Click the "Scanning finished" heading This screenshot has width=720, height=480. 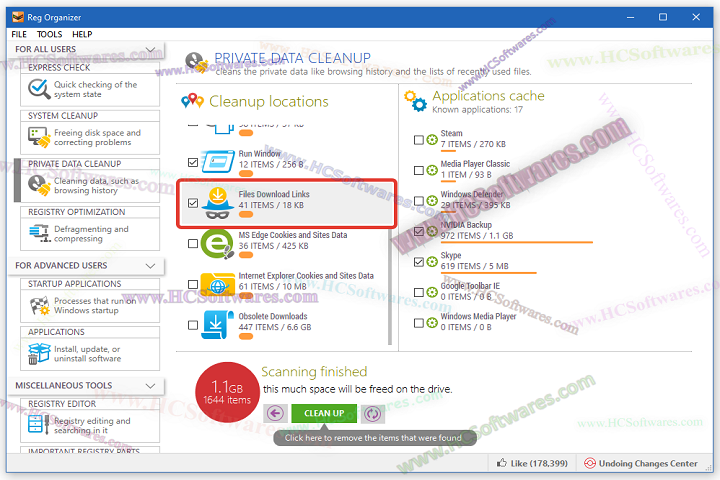click(x=314, y=372)
